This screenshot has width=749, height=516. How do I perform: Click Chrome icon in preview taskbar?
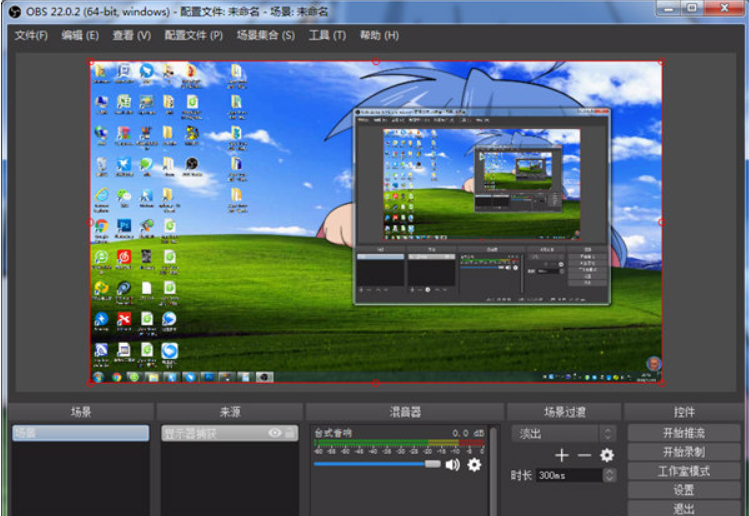coord(117,377)
